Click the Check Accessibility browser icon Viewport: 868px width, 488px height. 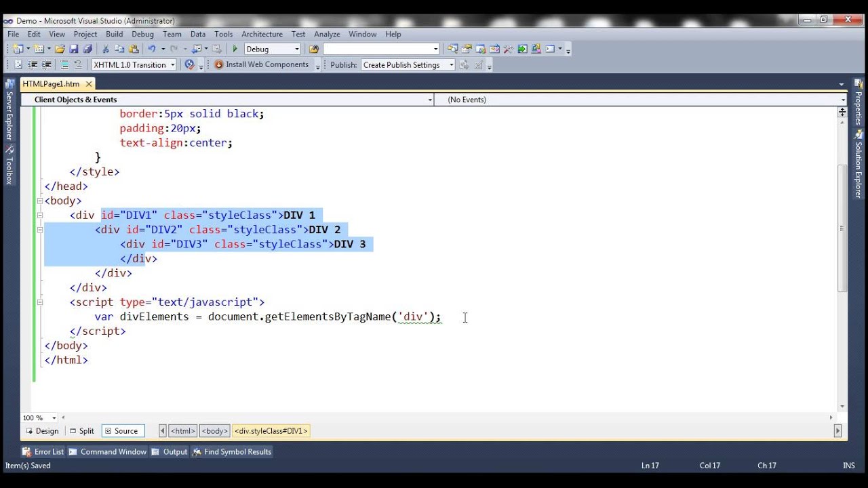tap(189, 64)
